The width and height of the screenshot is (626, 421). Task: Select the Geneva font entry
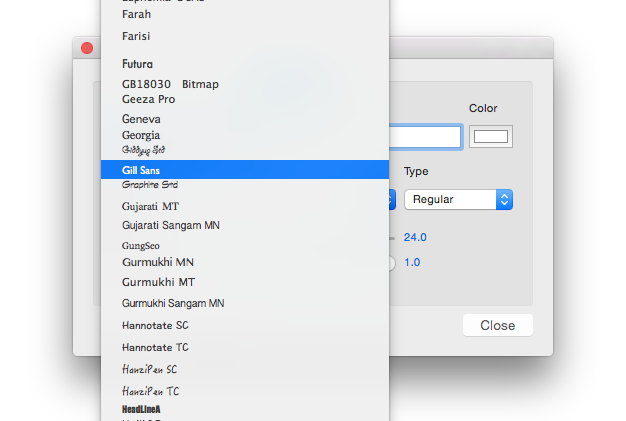point(141,119)
